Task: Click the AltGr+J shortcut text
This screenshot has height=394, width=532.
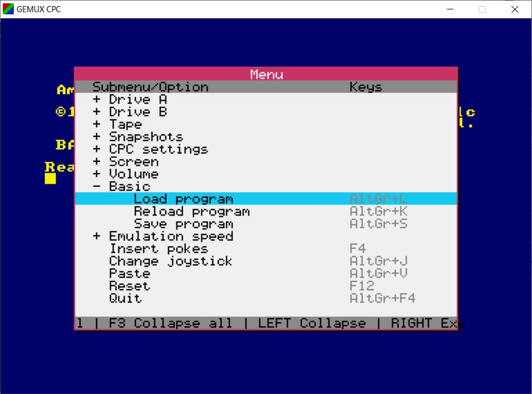Action: (x=378, y=261)
